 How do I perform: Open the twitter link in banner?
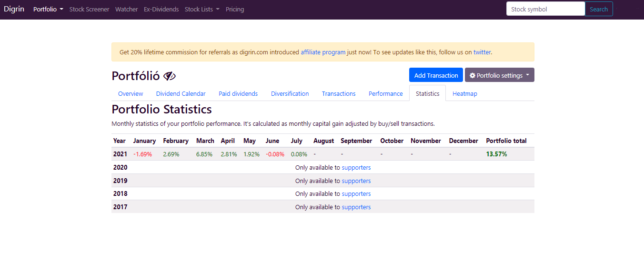tap(482, 52)
